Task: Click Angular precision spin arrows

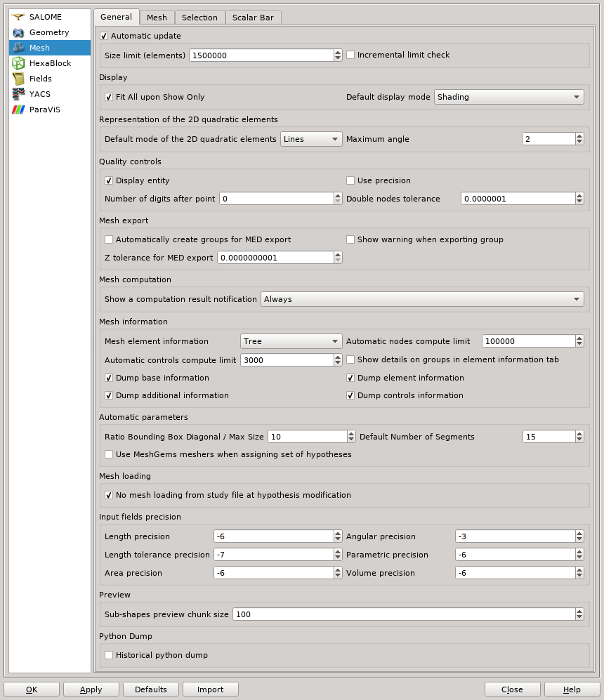Action: [579, 536]
